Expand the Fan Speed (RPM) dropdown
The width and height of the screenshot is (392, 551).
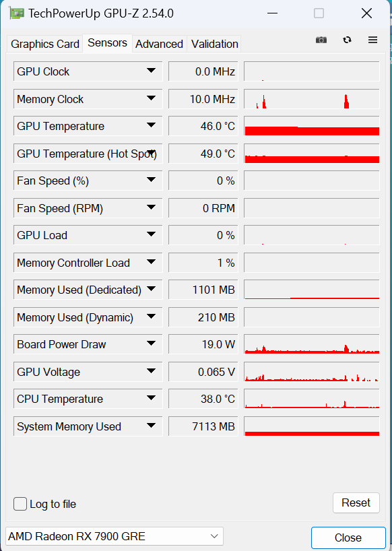[x=151, y=207]
